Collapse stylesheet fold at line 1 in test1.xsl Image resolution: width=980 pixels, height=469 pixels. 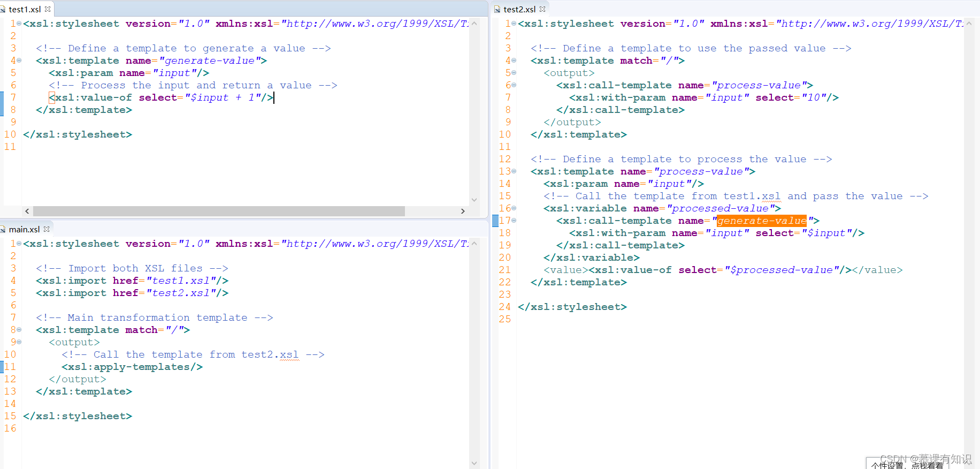coord(19,24)
